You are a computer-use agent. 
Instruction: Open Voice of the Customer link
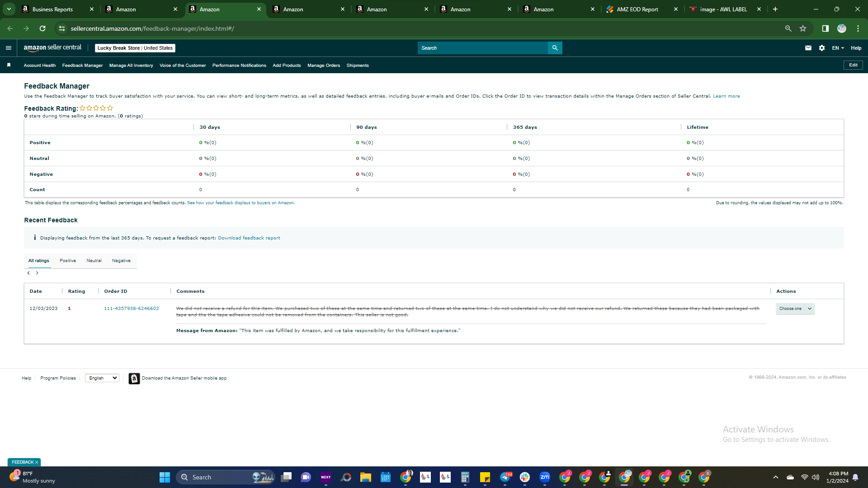coord(183,66)
